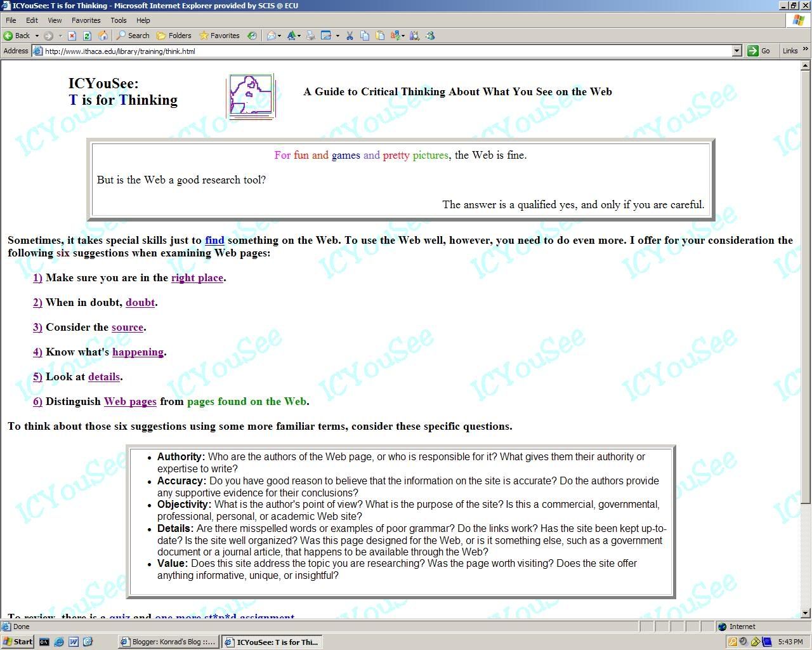Open the Favorites pane
This screenshot has height=650, width=812.
click(219, 36)
